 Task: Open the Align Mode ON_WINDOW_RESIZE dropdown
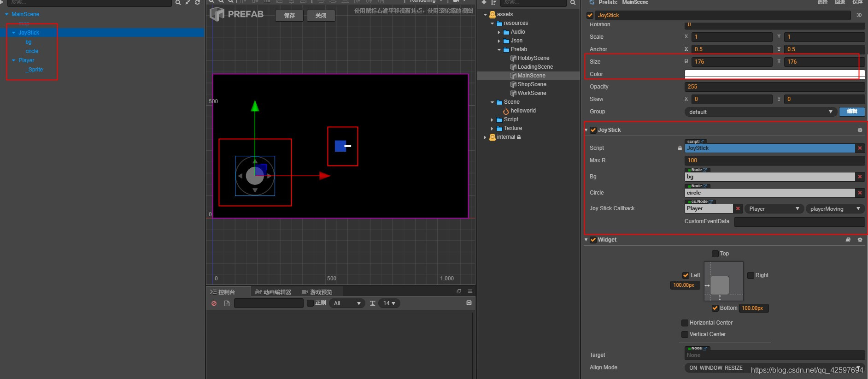click(x=774, y=368)
